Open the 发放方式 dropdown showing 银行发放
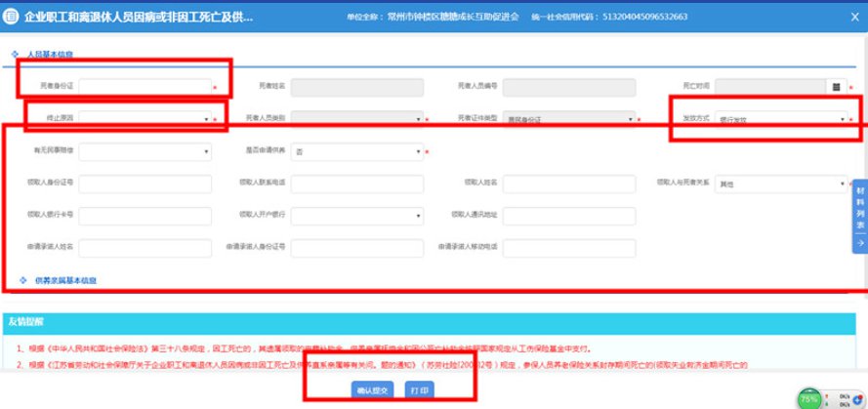The height and width of the screenshot is (409, 868). (x=781, y=119)
